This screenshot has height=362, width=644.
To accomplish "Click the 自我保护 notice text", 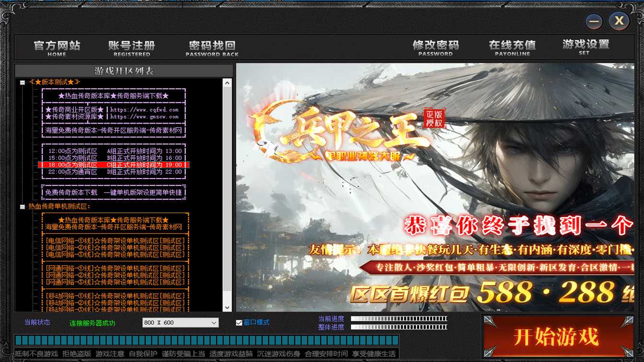I will coord(143,354).
